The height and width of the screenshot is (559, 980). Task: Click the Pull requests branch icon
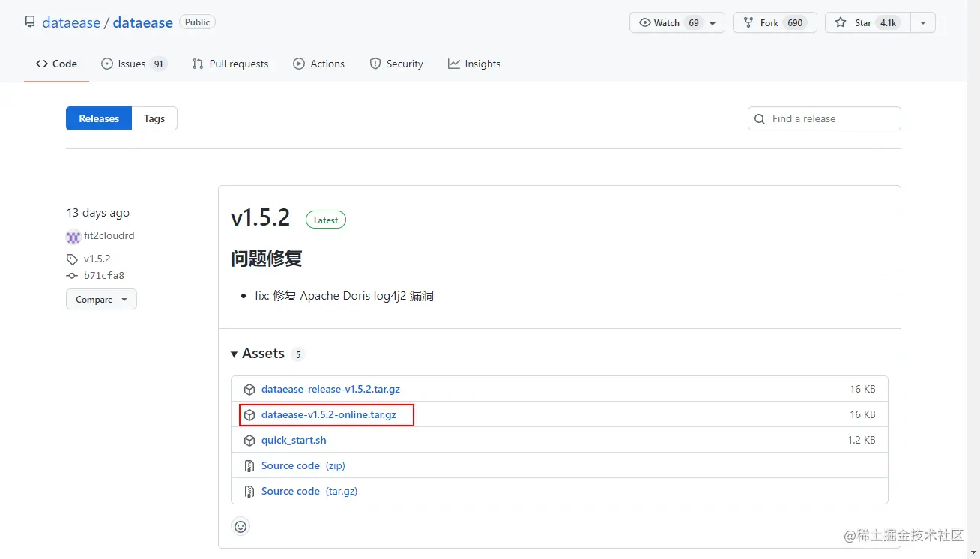click(198, 64)
